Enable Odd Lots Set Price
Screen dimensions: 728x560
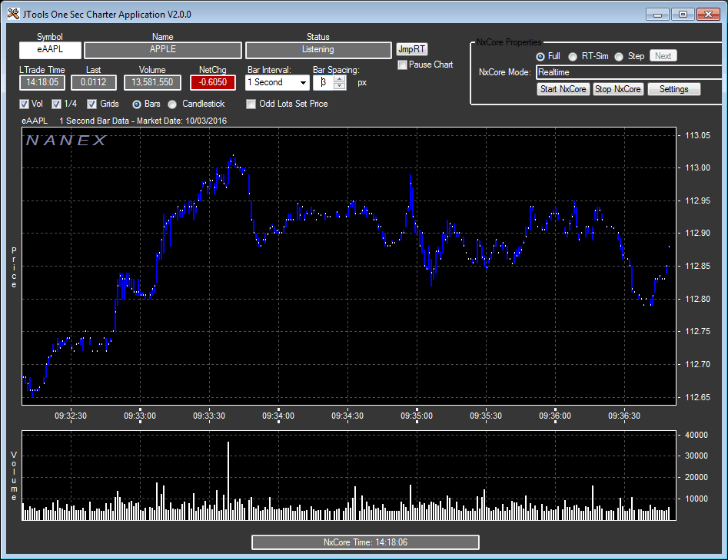[251, 104]
